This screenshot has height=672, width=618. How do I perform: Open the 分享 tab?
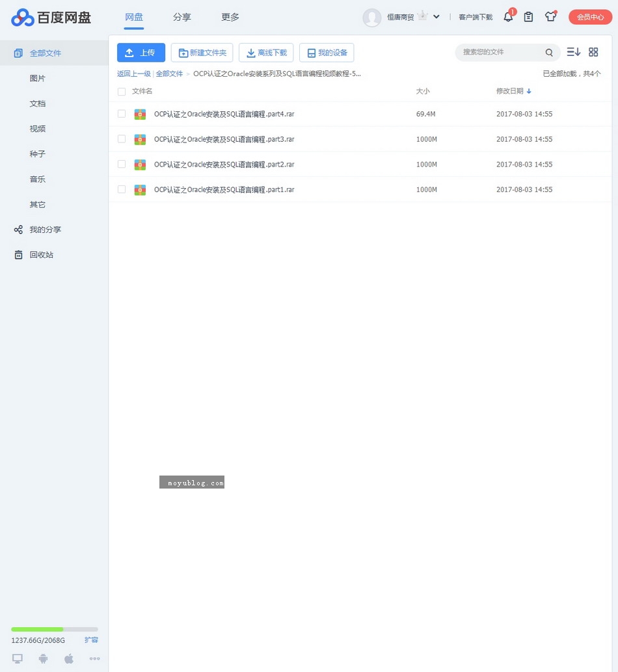[x=182, y=17]
